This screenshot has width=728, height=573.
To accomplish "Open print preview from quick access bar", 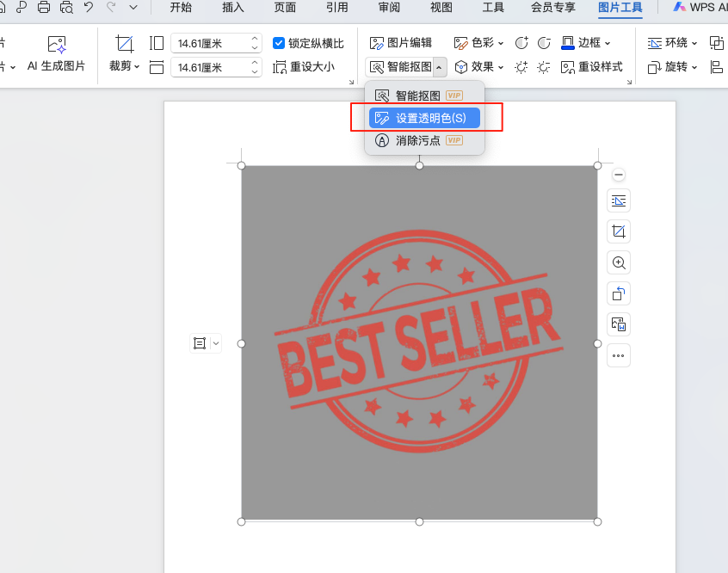I will (x=66, y=8).
